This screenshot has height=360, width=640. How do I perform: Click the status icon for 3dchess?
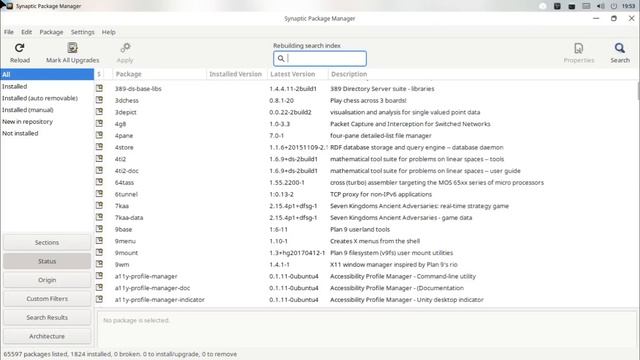tap(99, 100)
